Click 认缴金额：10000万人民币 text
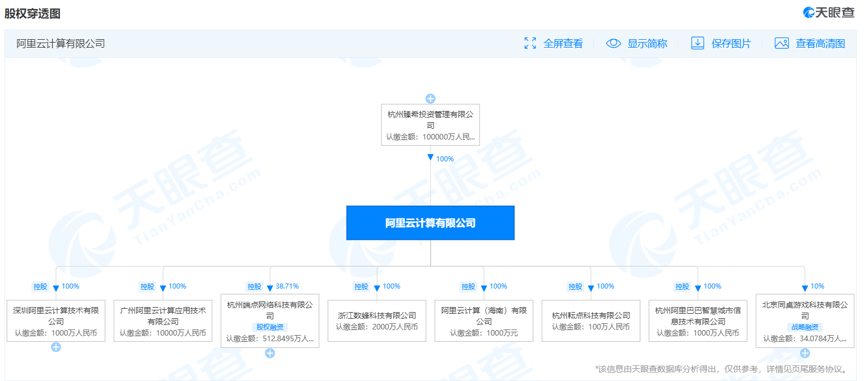This screenshot has width=868, height=381. pos(163,333)
